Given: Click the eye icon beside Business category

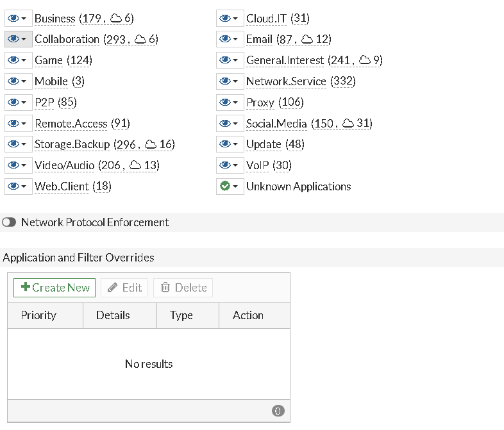Looking at the screenshot, I should 13,19.
